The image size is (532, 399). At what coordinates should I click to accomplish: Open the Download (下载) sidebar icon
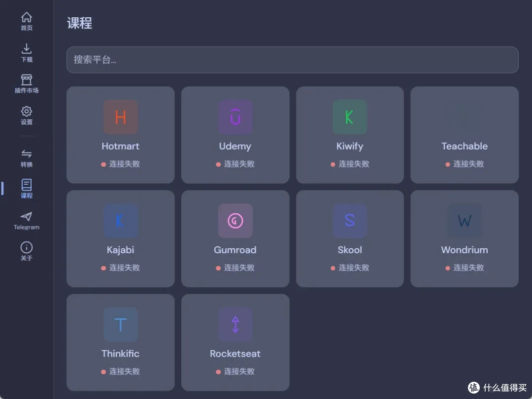coord(27,48)
